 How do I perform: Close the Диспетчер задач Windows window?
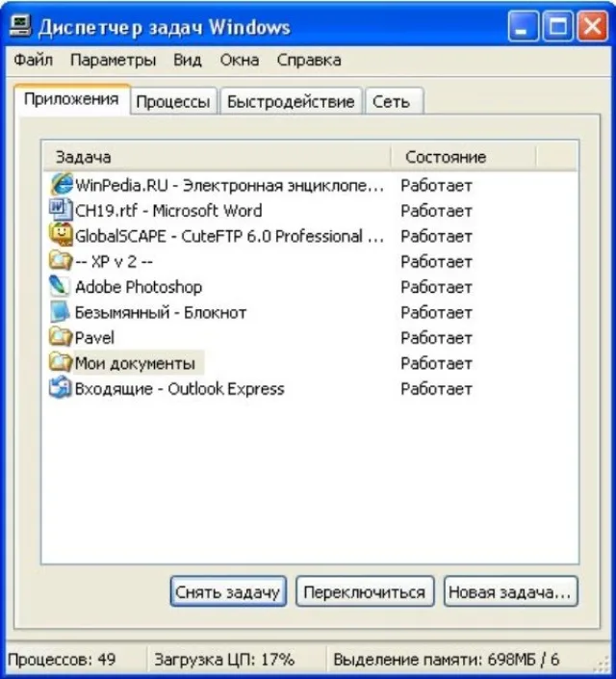point(592,26)
